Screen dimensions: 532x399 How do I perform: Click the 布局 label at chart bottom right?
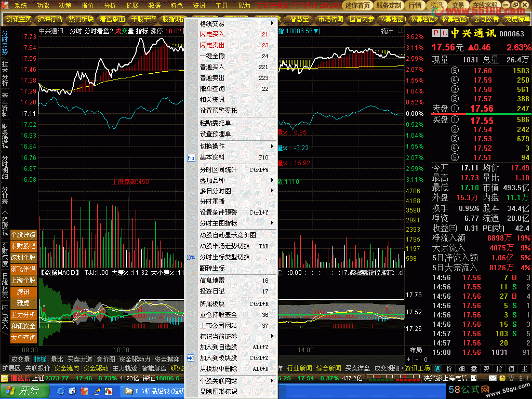416,350
